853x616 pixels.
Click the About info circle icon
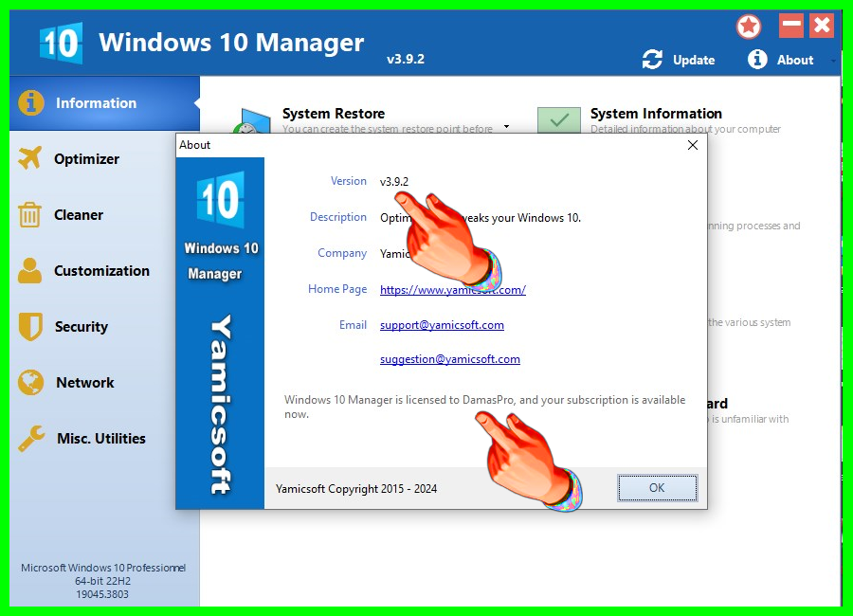[757, 59]
